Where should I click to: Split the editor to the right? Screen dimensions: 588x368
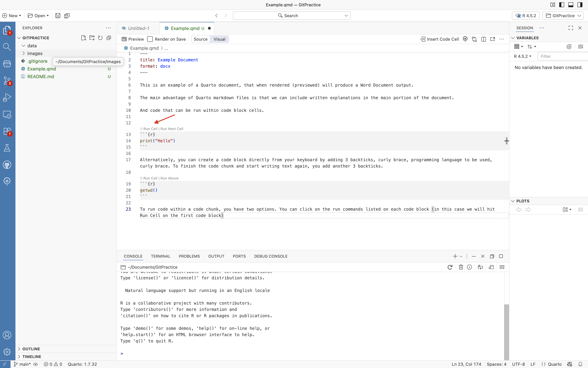(483, 39)
